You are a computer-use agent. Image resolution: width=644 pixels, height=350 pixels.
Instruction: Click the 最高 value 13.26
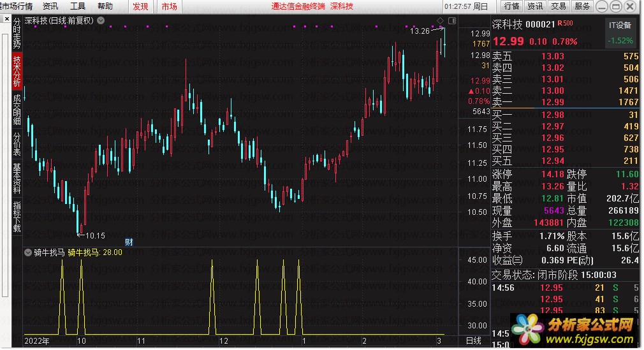tap(552, 187)
